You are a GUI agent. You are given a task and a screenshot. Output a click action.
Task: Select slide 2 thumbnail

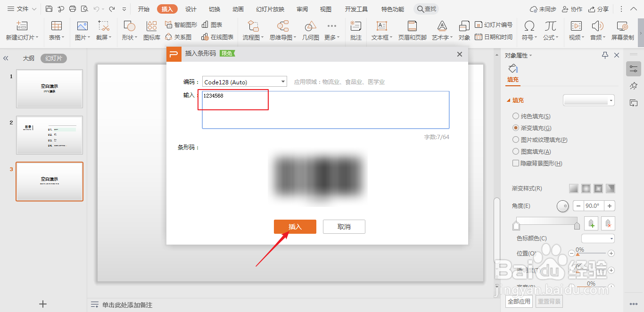(50, 135)
